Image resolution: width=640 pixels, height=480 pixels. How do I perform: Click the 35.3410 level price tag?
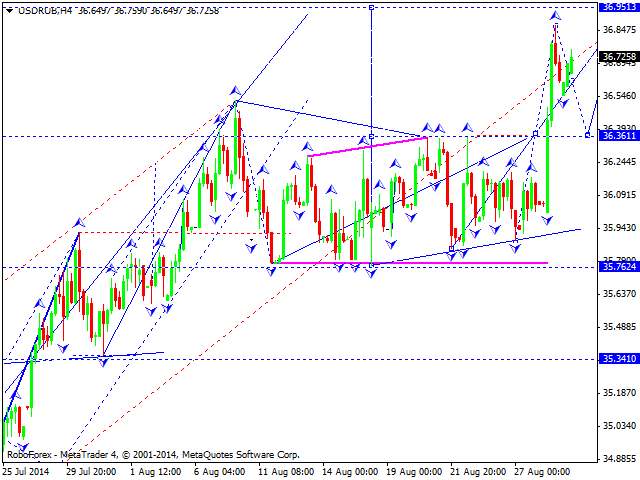(x=620, y=358)
